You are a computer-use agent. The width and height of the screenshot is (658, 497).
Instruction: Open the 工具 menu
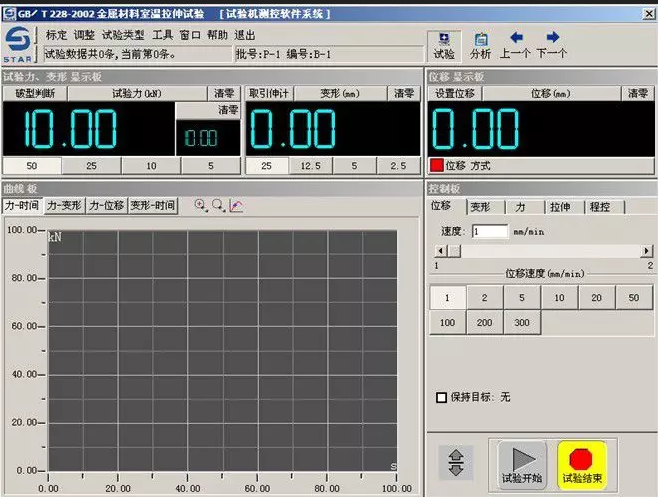[162, 34]
